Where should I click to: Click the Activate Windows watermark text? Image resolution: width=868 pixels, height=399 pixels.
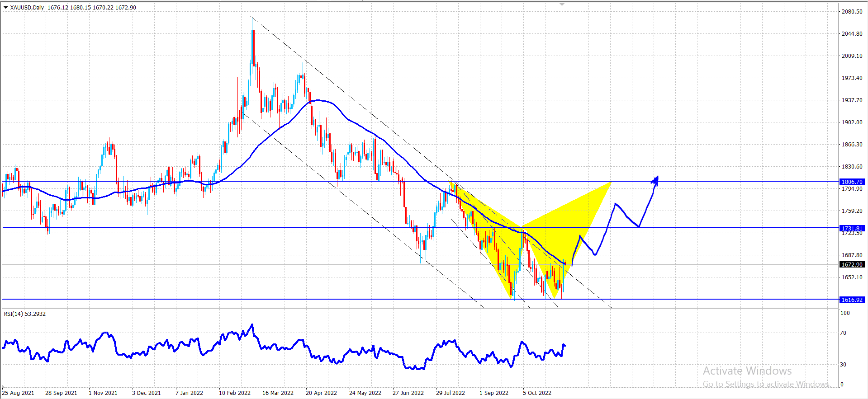pos(747,371)
